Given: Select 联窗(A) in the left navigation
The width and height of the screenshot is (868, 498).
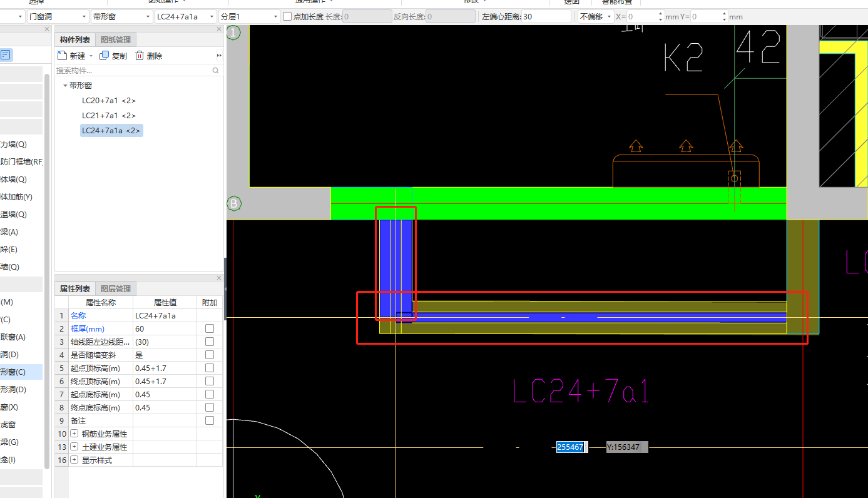Looking at the screenshot, I should click(13, 337).
